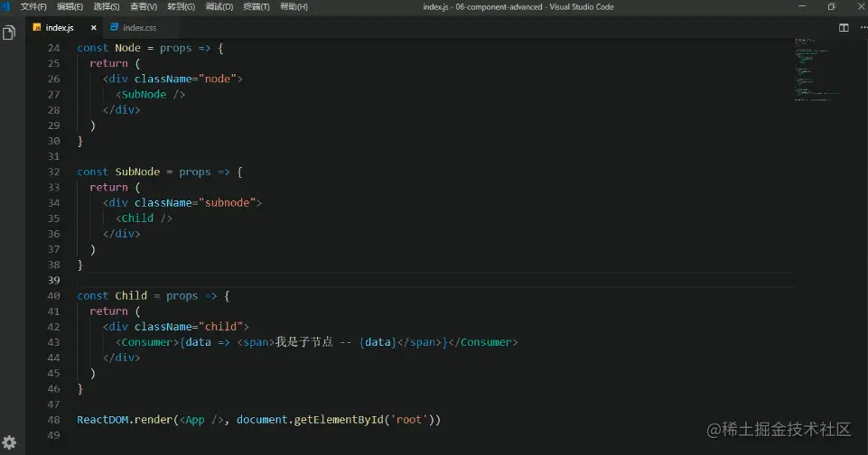Viewport: 868px width, 455px height.
Task: Open the 查看(V) menu
Action: pos(144,6)
